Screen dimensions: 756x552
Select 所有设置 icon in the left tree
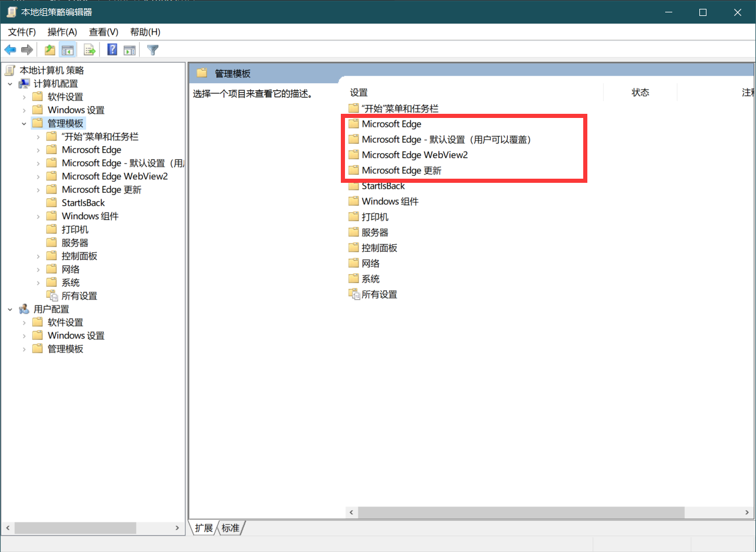click(52, 296)
